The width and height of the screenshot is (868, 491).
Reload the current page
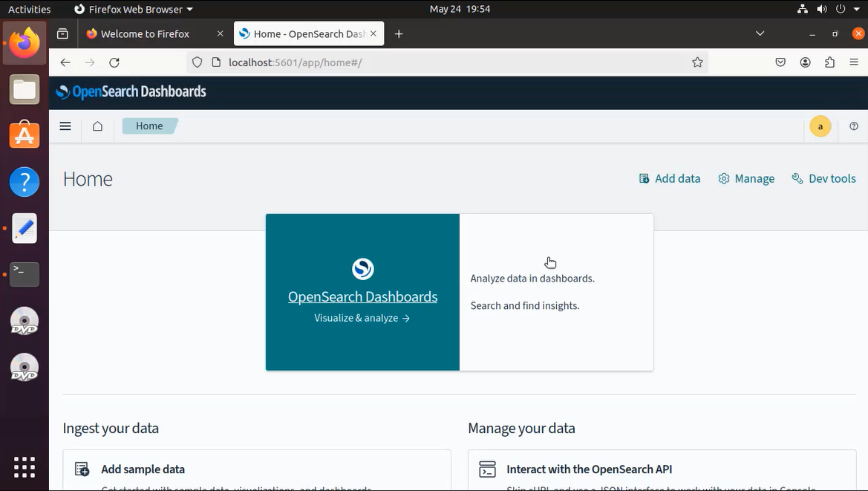(114, 62)
